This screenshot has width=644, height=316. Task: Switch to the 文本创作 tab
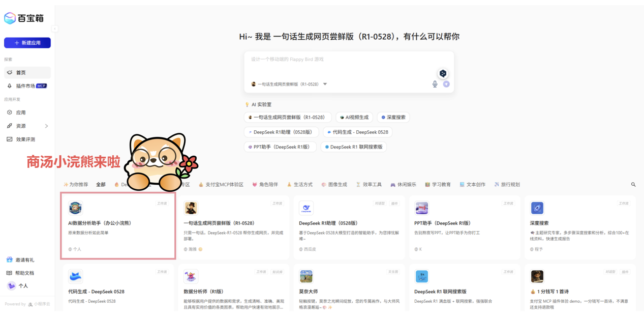point(472,185)
